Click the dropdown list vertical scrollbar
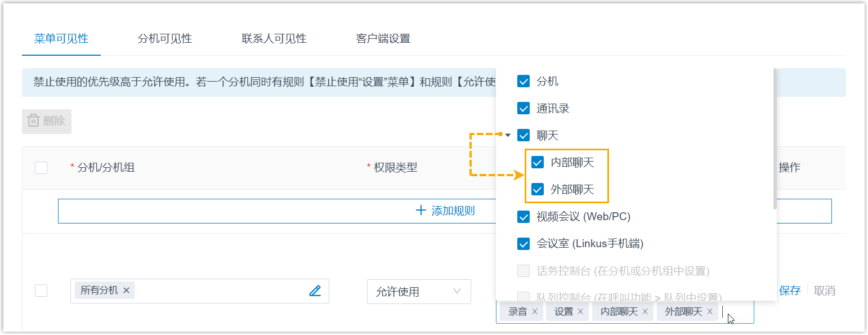Screen dimensions: 868x335 (775, 138)
